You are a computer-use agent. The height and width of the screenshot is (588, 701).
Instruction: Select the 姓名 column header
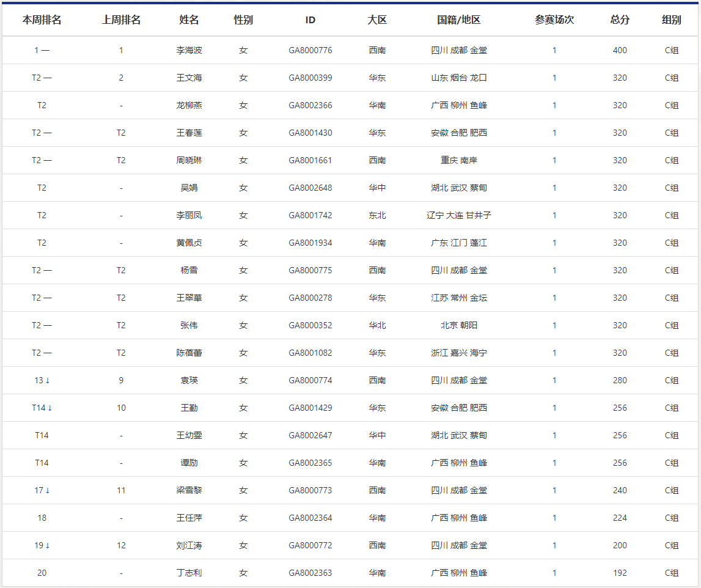coord(189,20)
